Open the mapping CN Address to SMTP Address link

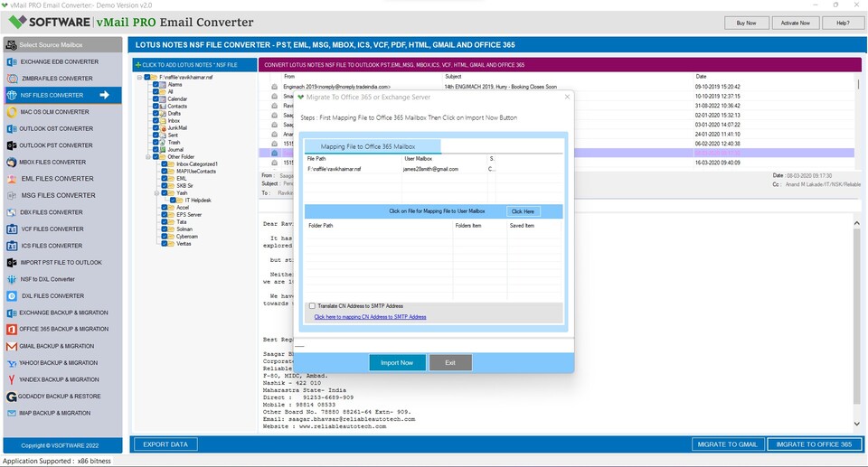tap(371, 317)
